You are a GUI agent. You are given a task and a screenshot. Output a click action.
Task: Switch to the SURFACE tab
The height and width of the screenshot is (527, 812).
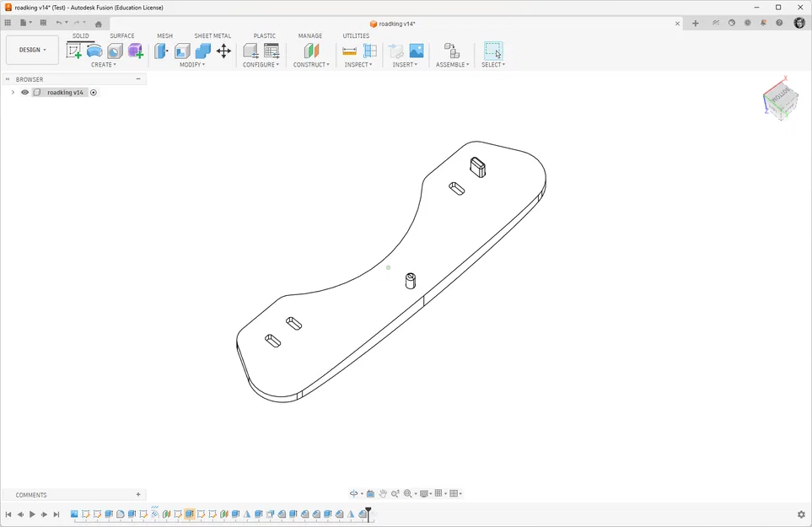121,35
